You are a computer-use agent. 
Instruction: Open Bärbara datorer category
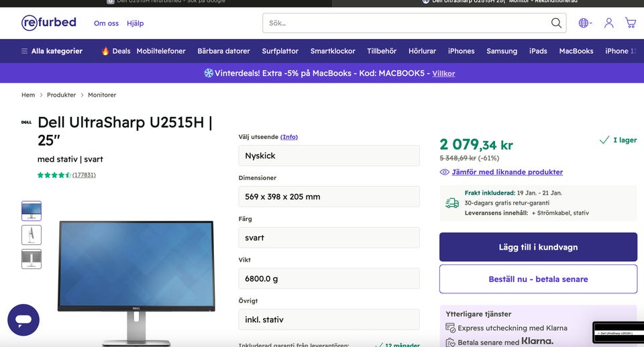coord(223,51)
